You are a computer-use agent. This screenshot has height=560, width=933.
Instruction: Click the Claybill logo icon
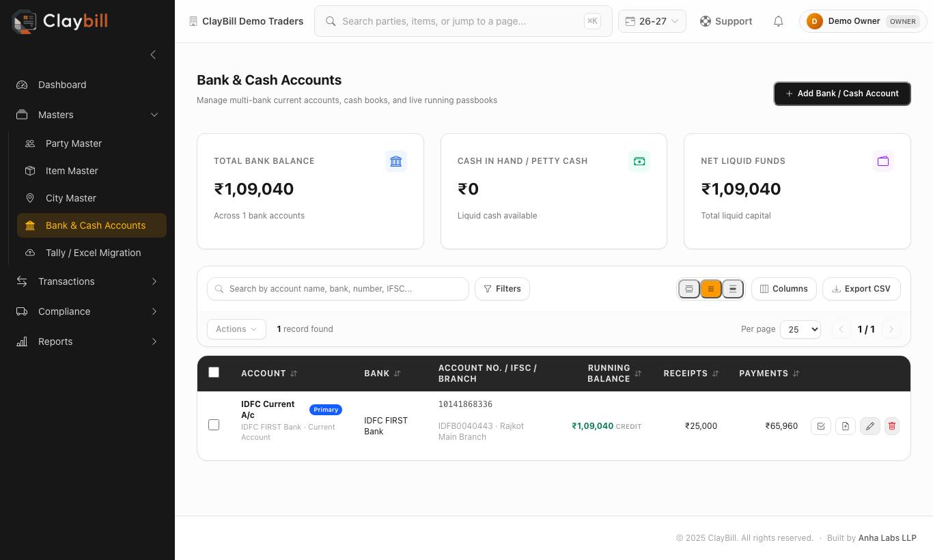pyautogui.click(x=25, y=21)
